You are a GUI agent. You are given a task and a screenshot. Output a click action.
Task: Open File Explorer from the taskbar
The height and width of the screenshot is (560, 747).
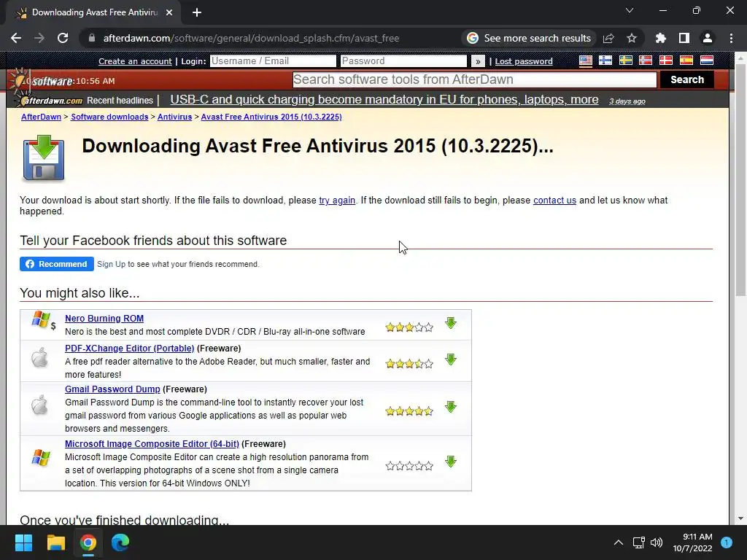(x=55, y=542)
